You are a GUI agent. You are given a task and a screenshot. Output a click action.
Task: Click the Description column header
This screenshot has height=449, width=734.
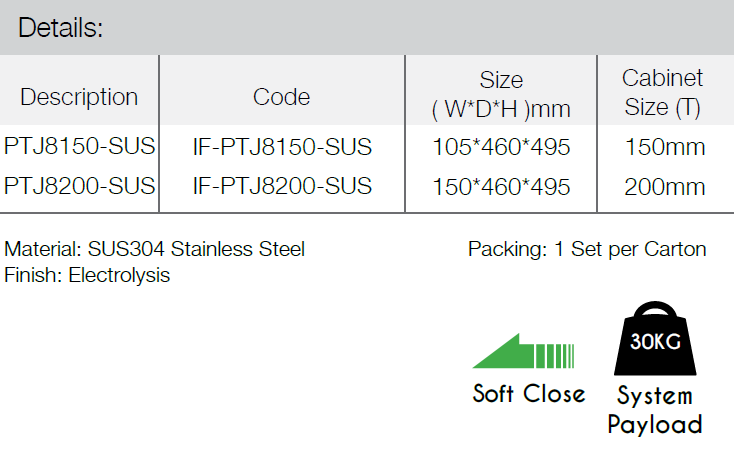[x=79, y=97]
